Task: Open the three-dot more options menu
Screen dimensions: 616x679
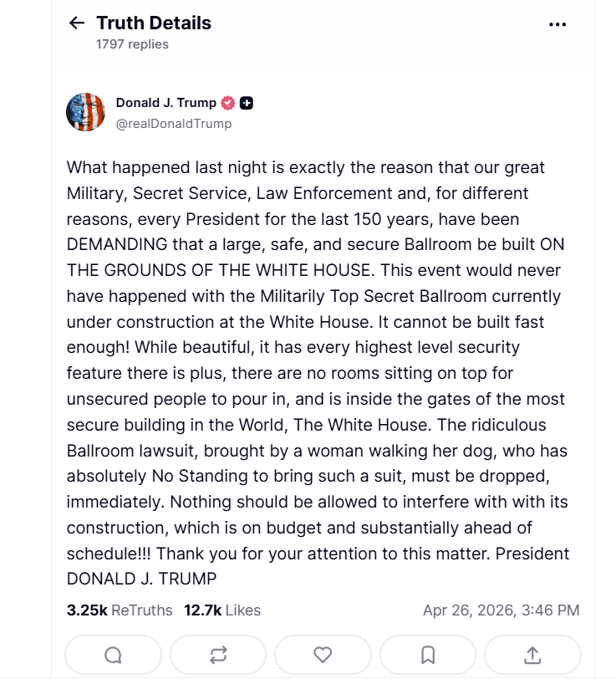Action: click(x=557, y=24)
